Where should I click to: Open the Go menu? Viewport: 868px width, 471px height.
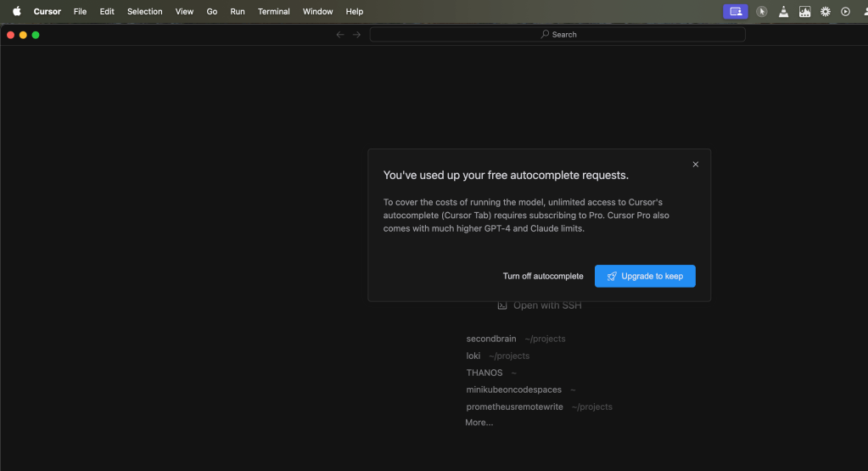pyautogui.click(x=211, y=11)
